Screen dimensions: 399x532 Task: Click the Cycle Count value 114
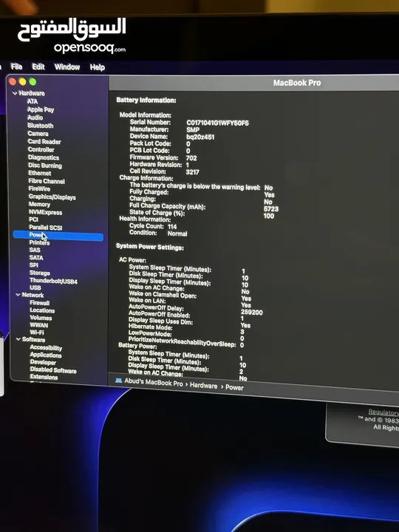click(172, 227)
